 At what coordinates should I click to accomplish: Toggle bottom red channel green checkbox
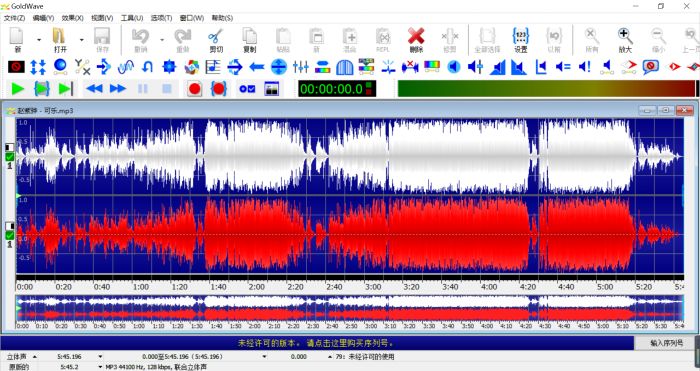click(9, 235)
